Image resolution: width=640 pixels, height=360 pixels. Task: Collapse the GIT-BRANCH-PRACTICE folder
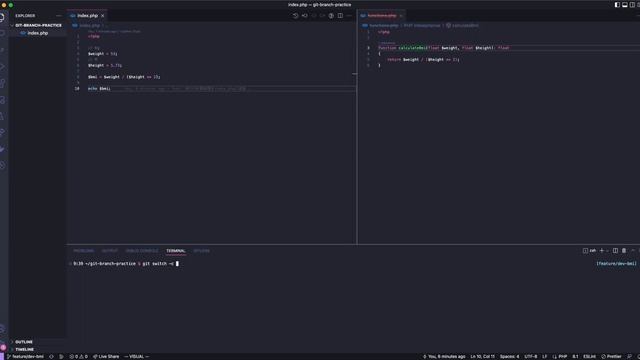click(37, 25)
